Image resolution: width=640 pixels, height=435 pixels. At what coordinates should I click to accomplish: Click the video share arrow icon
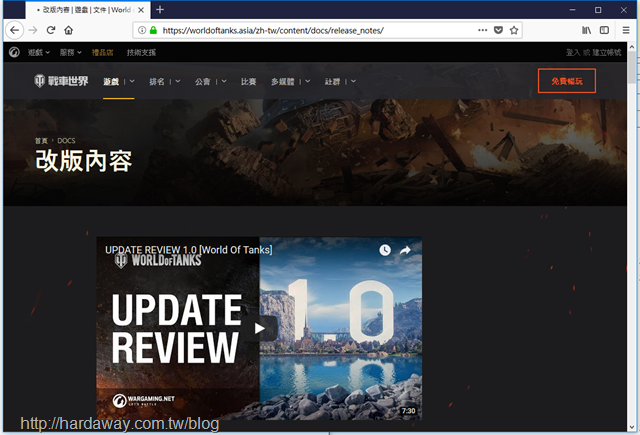(405, 250)
